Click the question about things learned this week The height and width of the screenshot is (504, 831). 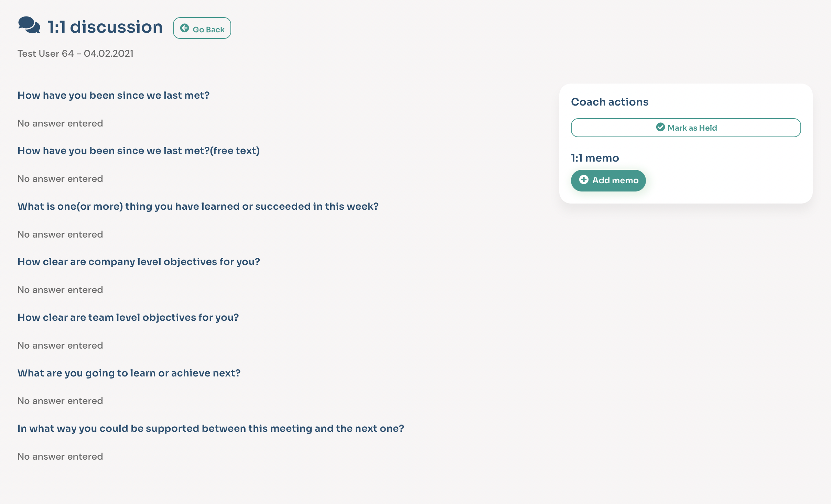pyautogui.click(x=198, y=207)
